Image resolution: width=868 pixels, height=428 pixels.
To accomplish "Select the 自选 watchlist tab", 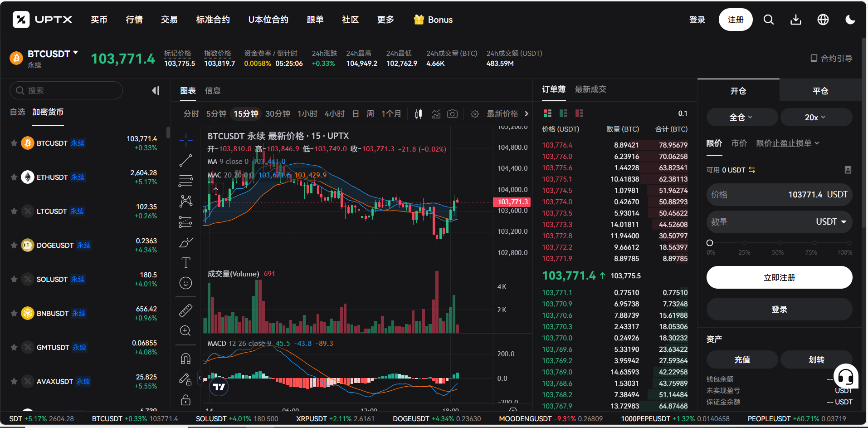I will point(18,112).
